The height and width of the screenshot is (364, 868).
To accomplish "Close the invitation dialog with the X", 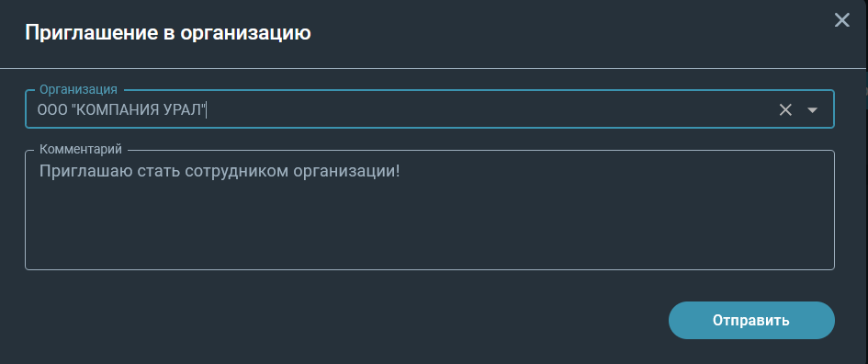I will (842, 20).
